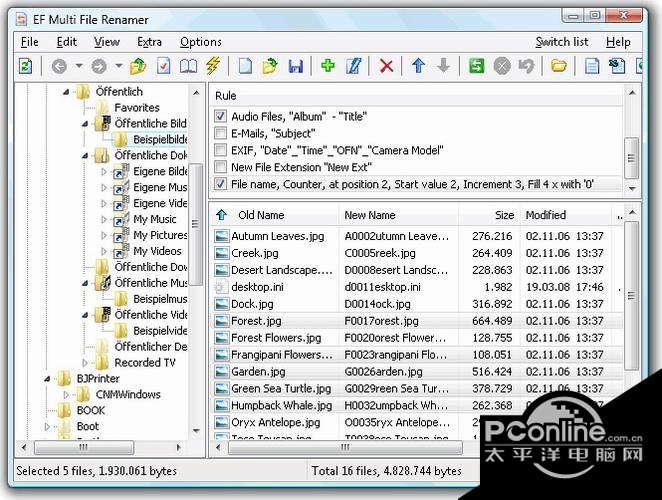
Task: Open the Extra menu
Action: click(149, 42)
